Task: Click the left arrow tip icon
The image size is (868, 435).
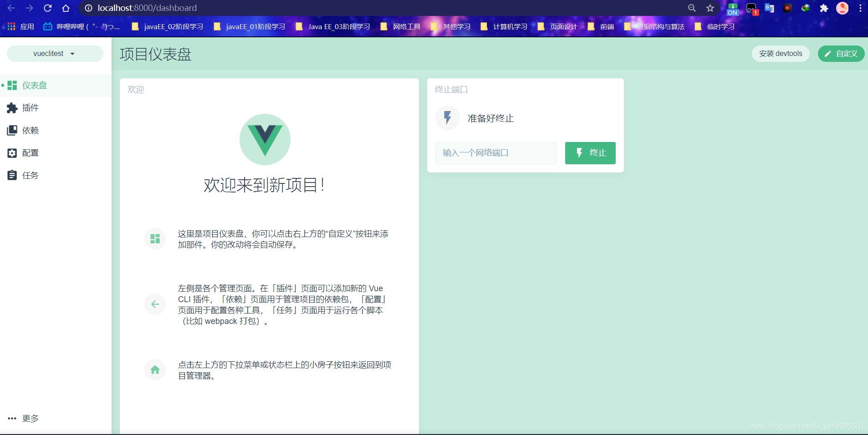Action: pos(155,304)
